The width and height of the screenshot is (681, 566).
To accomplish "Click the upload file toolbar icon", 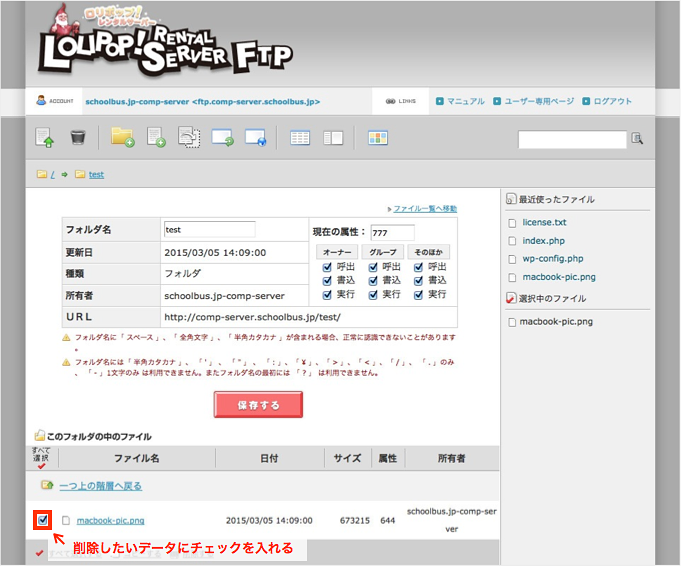I will [44, 138].
